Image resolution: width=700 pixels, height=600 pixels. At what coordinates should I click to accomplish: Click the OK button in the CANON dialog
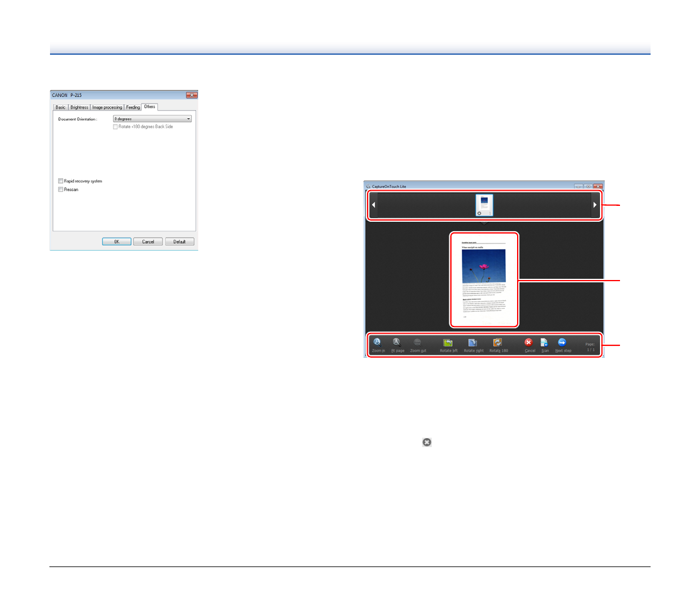pyautogui.click(x=116, y=242)
